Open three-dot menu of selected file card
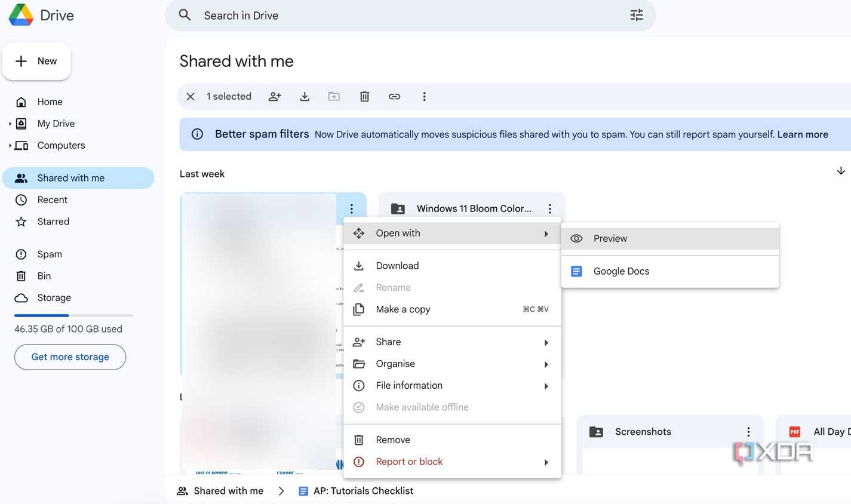851x504 pixels. 351,208
